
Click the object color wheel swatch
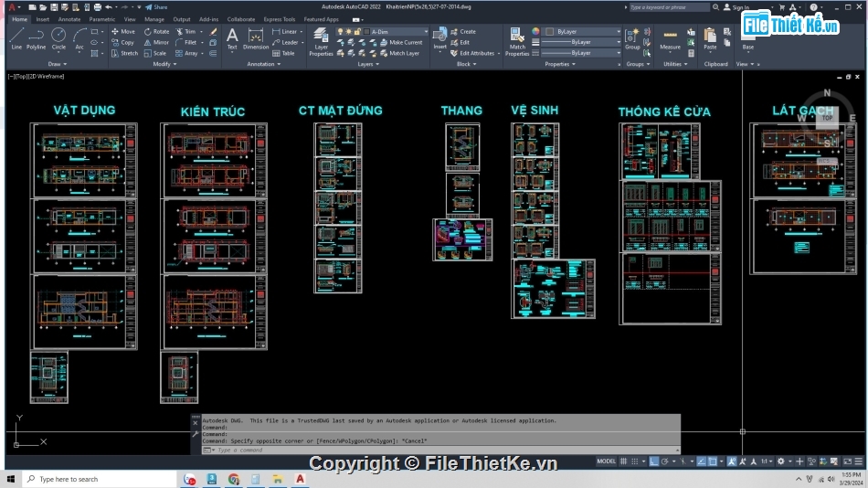tap(535, 32)
